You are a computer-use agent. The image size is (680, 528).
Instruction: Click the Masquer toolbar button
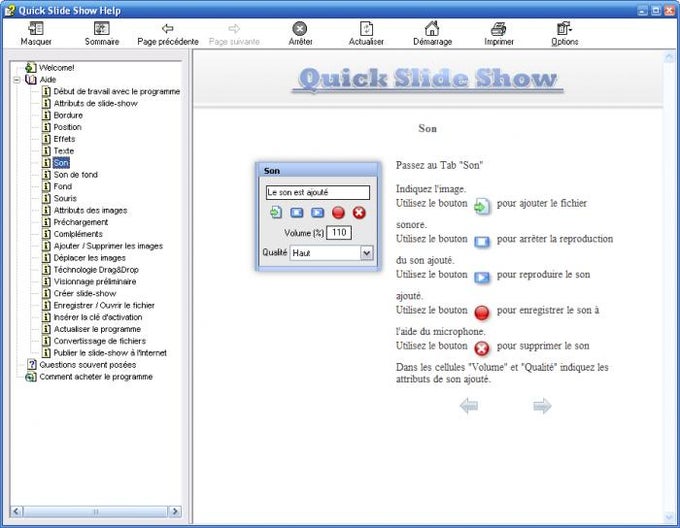point(36,34)
